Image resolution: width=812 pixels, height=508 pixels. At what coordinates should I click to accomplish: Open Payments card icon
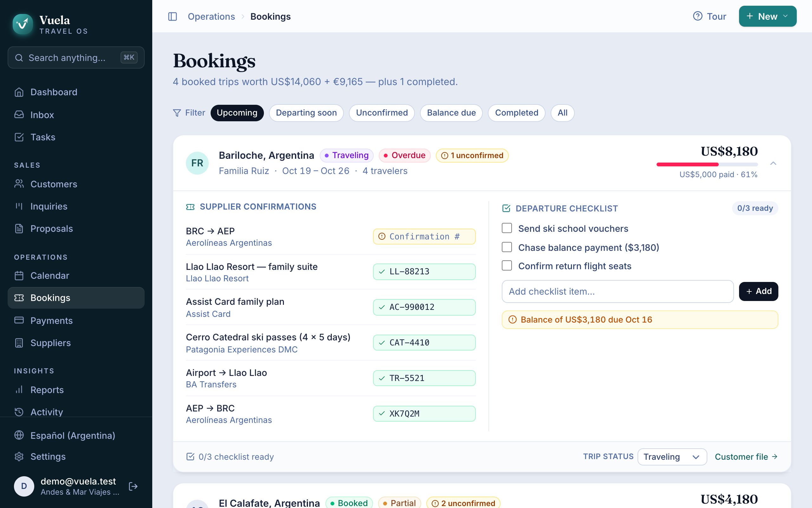[x=19, y=320]
